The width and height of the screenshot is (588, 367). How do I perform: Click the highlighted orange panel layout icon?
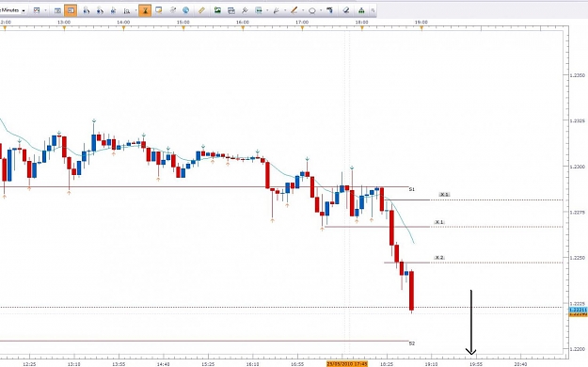pos(71,10)
